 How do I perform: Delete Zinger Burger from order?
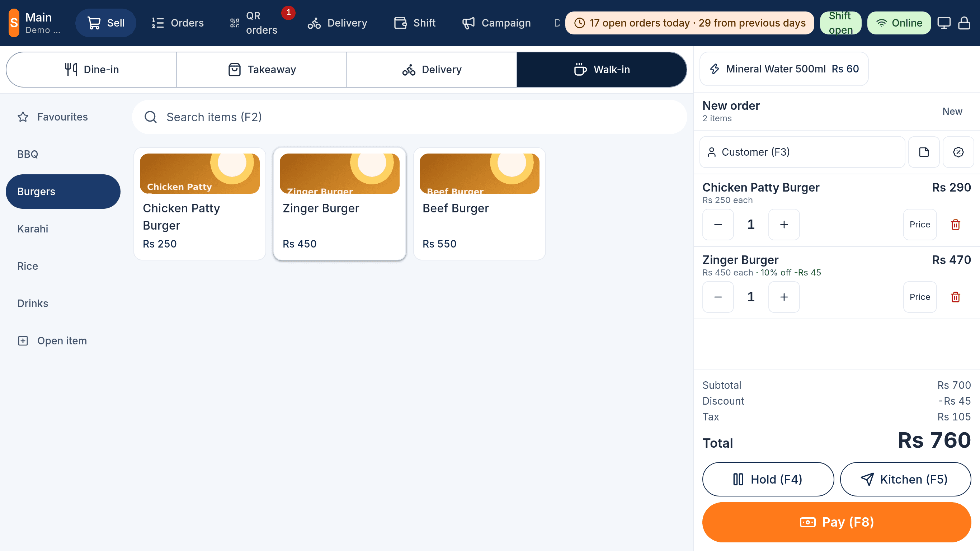pyautogui.click(x=955, y=297)
